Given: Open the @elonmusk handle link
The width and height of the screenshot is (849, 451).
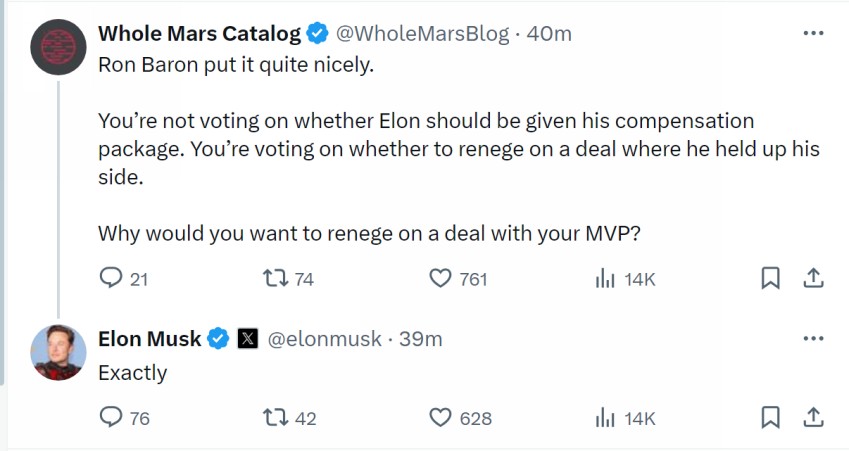Looking at the screenshot, I should [325, 339].
